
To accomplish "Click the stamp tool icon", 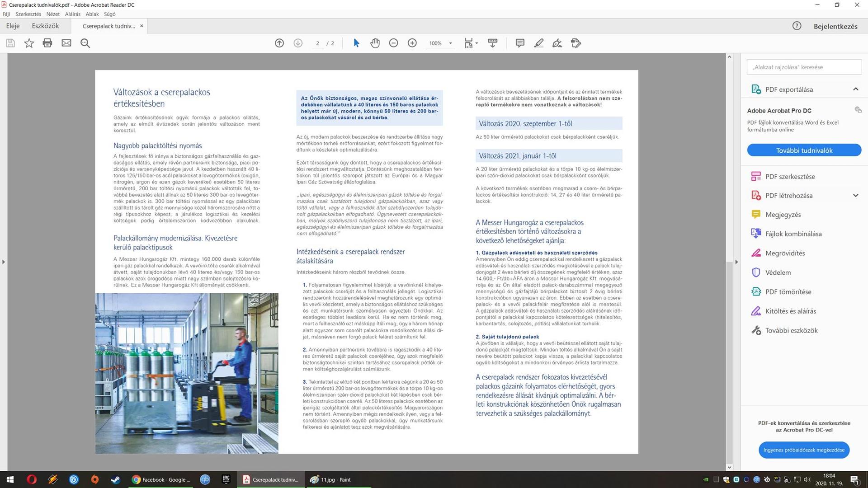I will pos(576,43).
